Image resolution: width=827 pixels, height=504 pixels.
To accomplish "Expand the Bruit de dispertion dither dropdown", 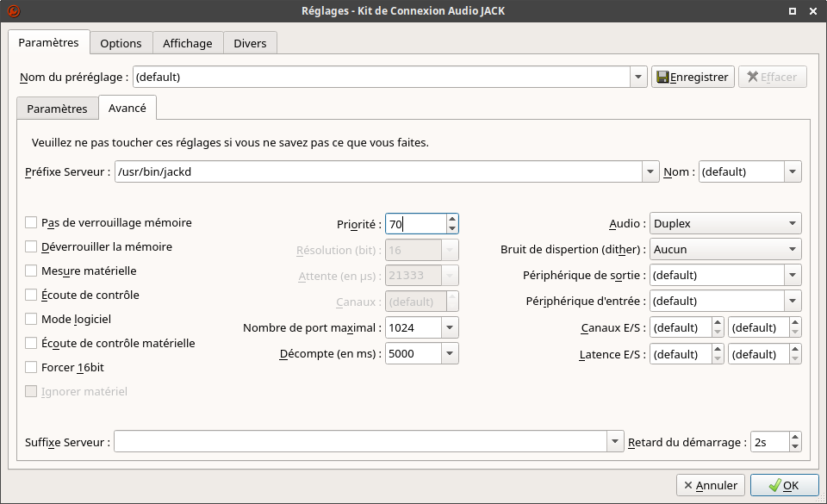I will (724, 250).
